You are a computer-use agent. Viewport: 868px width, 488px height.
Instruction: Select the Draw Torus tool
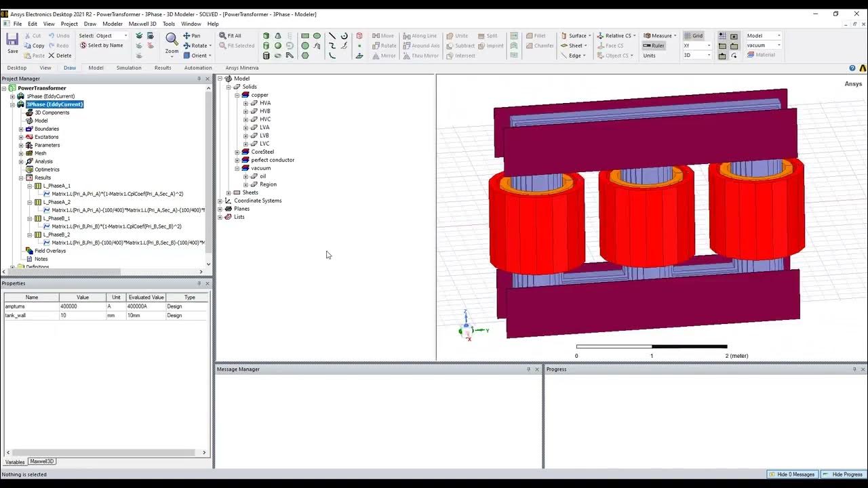click(x=278, y=56)
